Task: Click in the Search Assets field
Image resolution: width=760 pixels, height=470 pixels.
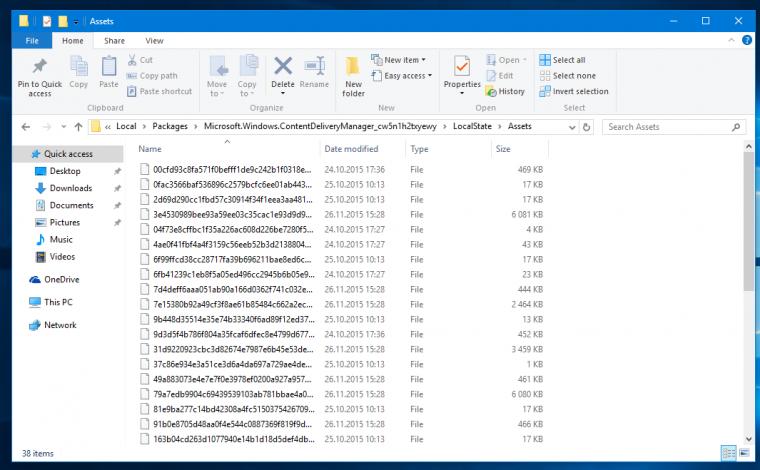Action: coord(673,127)
